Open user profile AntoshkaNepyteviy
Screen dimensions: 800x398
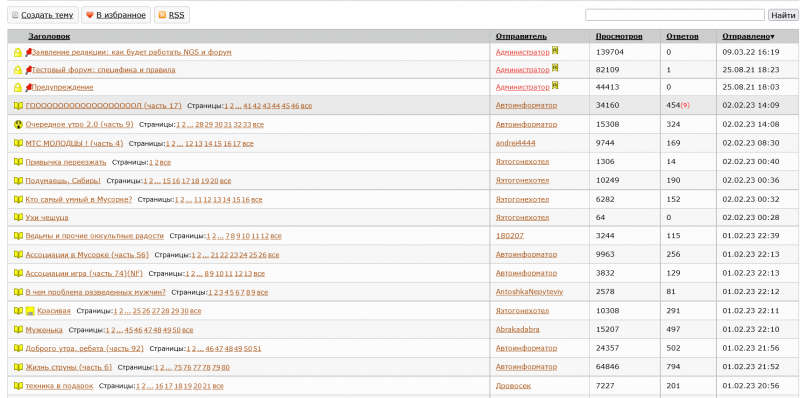[529, 292]
